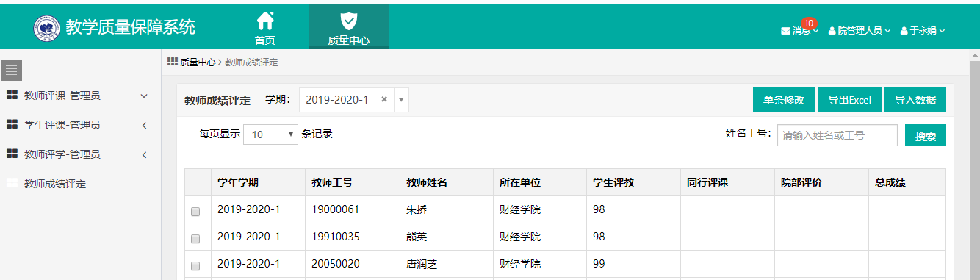Click the hamburger menu toggle icon
Viewport: 980px width, 280px height.
coord(11,70)
